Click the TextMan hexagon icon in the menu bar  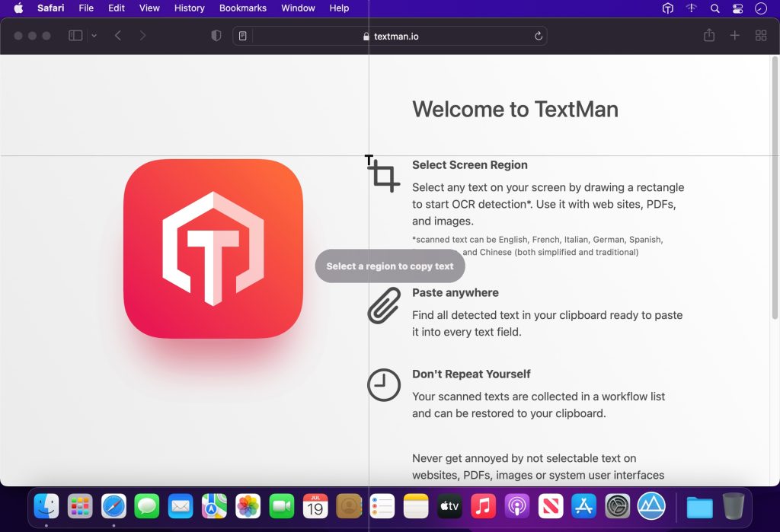[668, 8]
